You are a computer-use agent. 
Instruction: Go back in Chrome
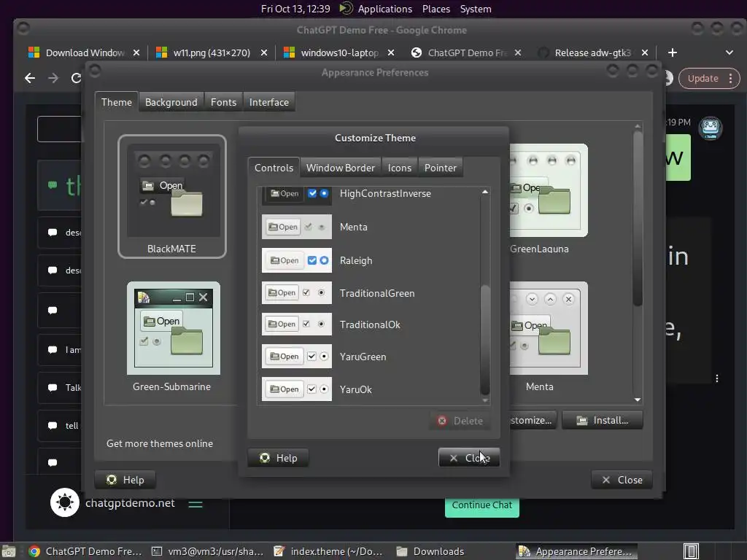coord(30,78)
